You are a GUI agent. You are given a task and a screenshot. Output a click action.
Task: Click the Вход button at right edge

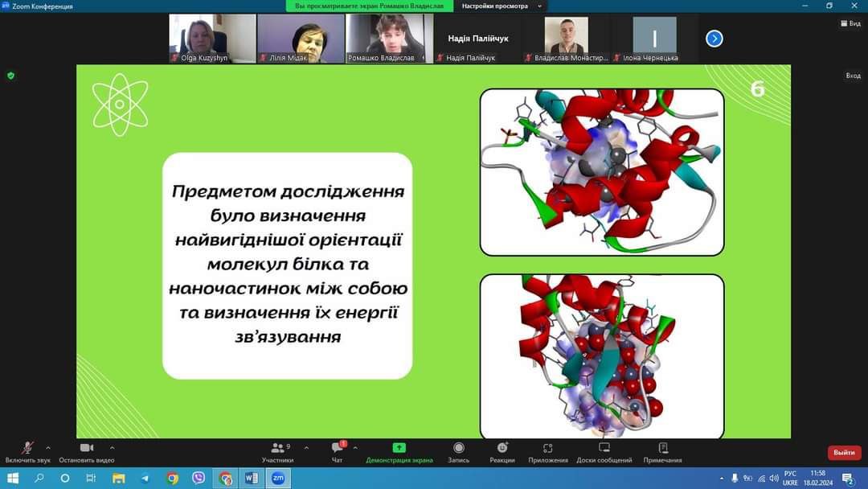coord(853,76)
